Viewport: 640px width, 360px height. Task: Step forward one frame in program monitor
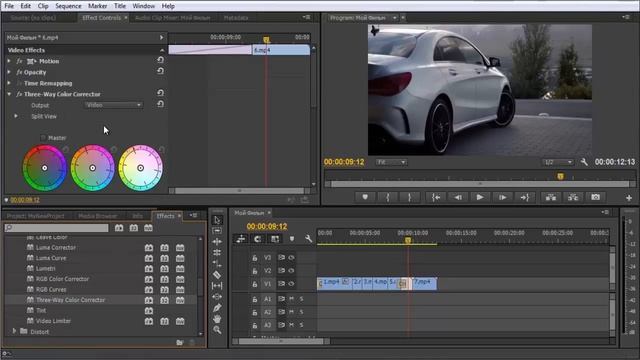[502, 198]
